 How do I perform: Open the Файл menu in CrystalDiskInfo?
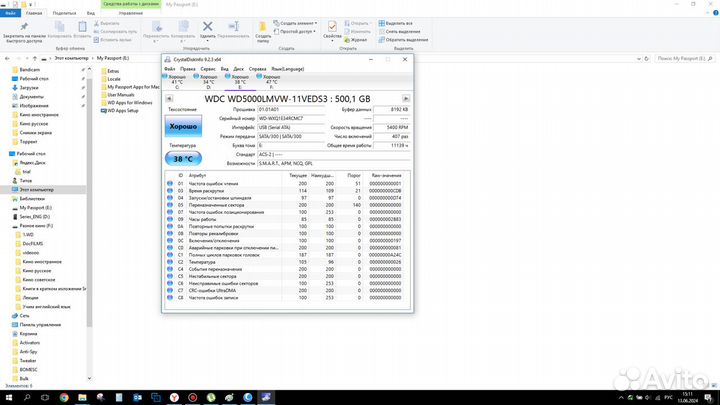[169, 69]
